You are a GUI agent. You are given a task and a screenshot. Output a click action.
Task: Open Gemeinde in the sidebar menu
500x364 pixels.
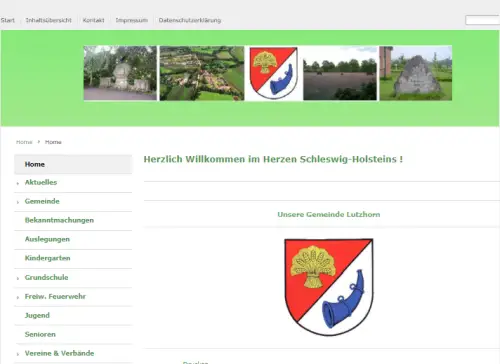point(42,201)
